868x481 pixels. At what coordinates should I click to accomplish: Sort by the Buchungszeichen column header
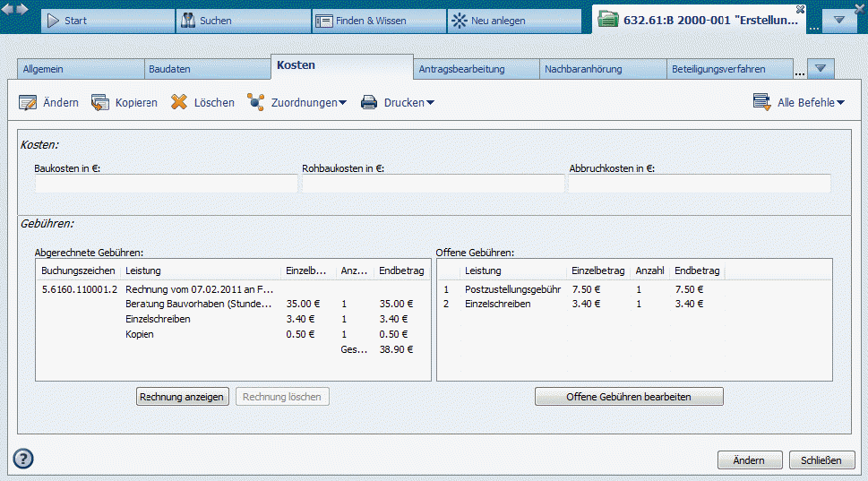79,271
